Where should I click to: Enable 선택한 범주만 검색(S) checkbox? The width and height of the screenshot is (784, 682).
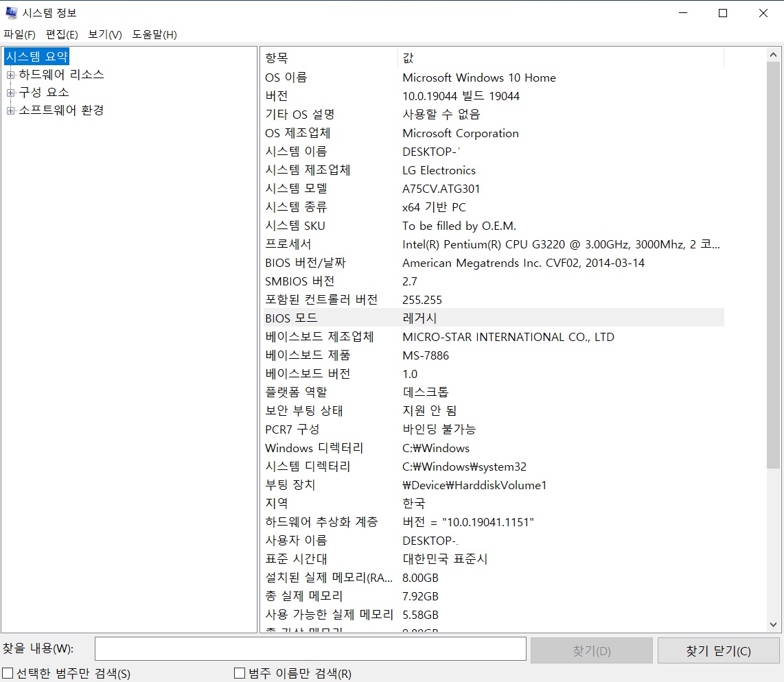[x=8, y=673]
